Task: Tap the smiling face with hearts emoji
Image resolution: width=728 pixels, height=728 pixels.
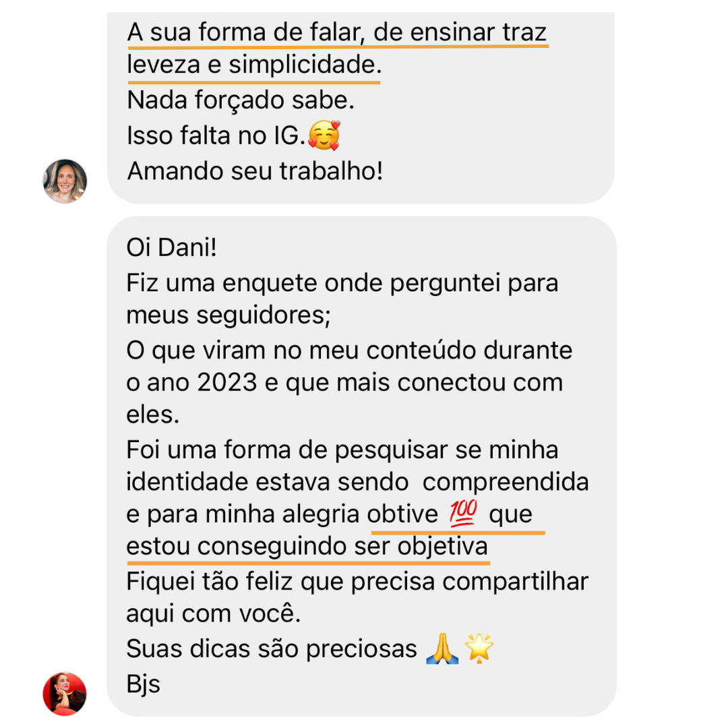Action: (324, 135)
